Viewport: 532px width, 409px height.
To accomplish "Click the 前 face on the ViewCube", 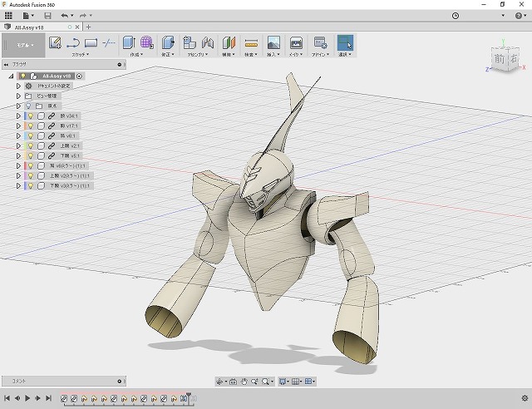I will click(x=500, y=59).
